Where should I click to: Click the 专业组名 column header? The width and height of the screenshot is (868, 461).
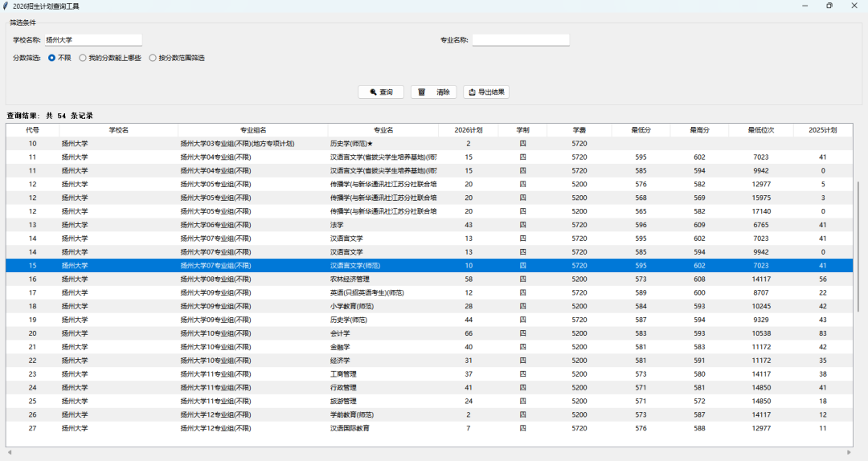[x=253, y=130]
